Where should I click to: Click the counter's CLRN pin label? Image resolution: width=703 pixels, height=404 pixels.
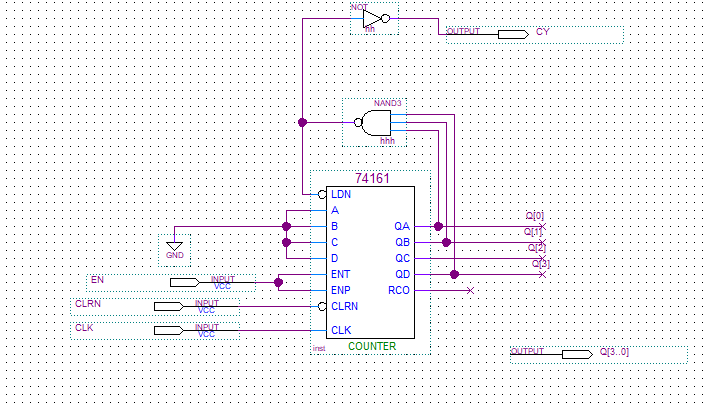click(x=344, y=306)
